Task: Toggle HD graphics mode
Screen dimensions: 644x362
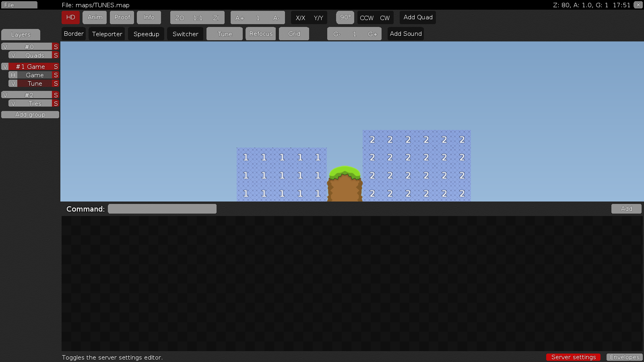Action: (70, 17)
